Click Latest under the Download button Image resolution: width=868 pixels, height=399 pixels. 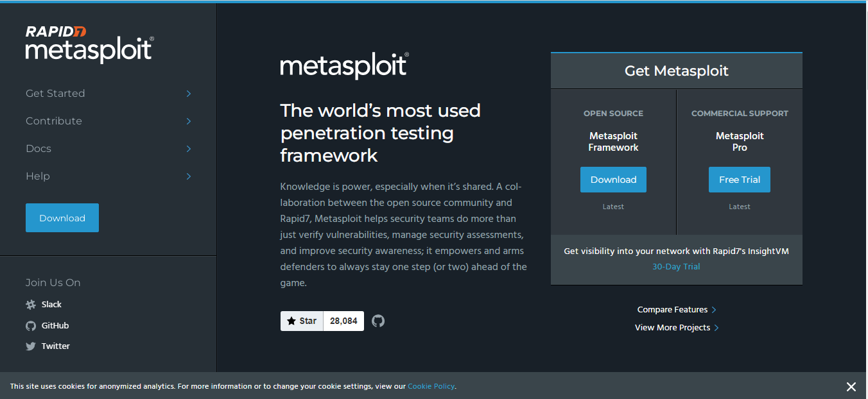click(x=613, y=207)
